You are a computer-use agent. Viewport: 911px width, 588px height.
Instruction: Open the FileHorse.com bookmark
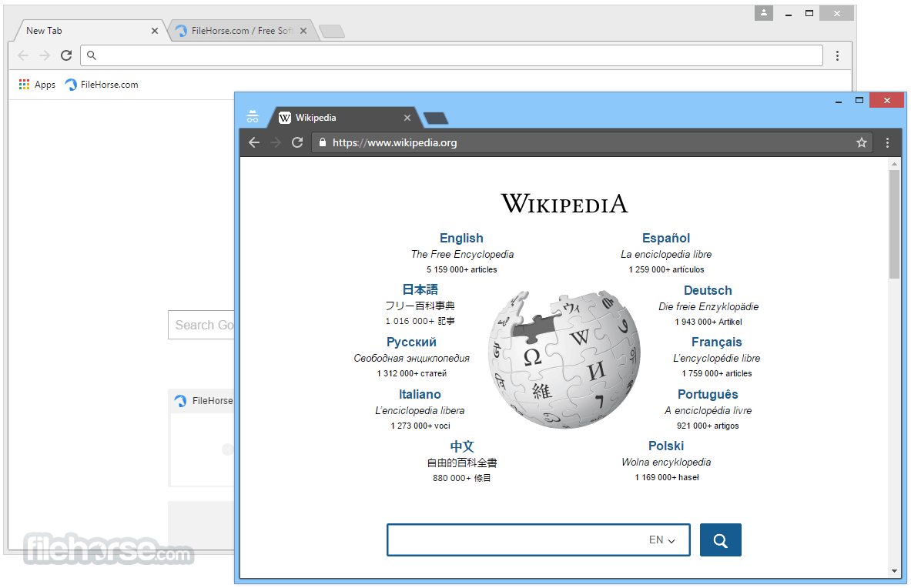click(x=102, y=85)
